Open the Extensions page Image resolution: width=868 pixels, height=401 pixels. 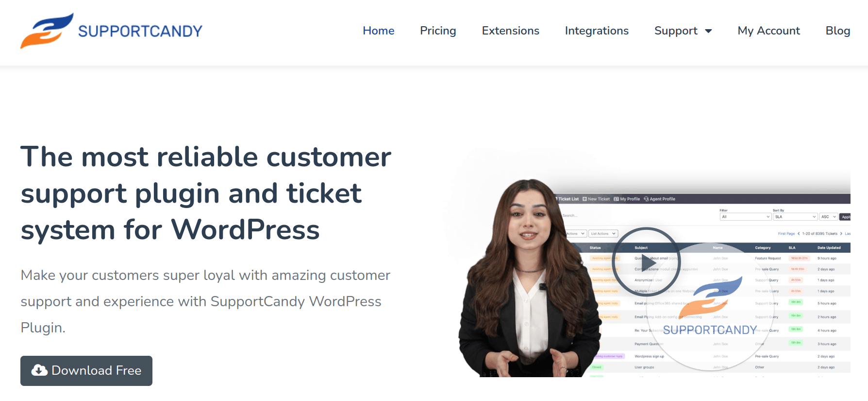pos(511,31)
